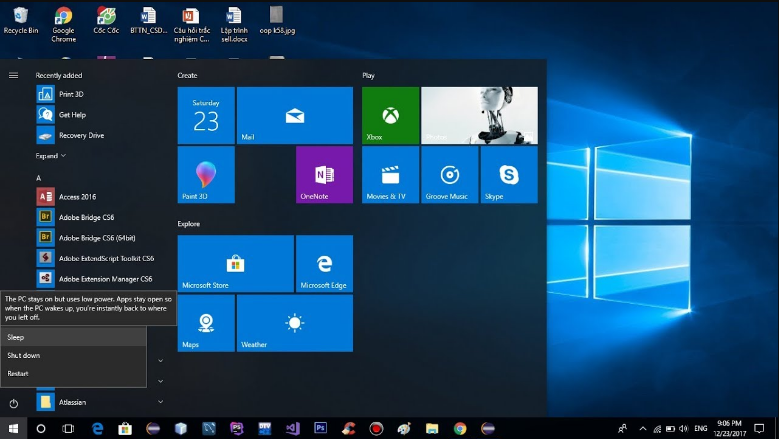Select Sleep from the power menu
779x439 pixels.
tap(74, 337)
